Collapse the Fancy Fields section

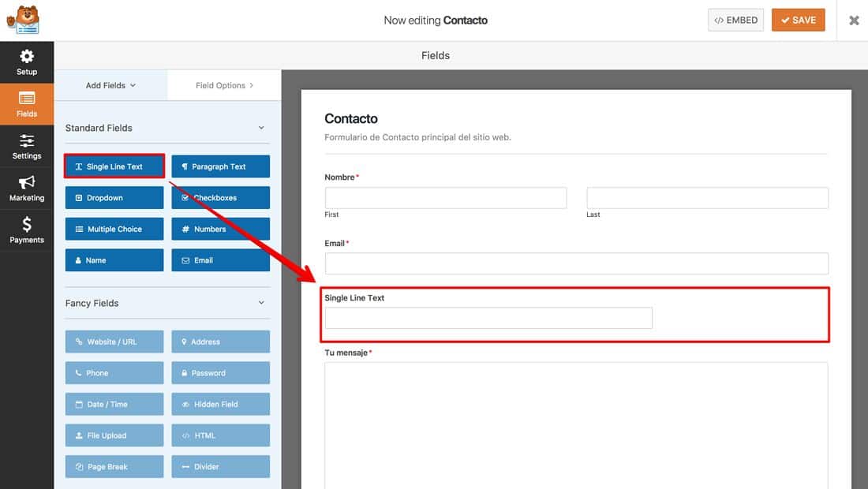click(x=261, y=303)
